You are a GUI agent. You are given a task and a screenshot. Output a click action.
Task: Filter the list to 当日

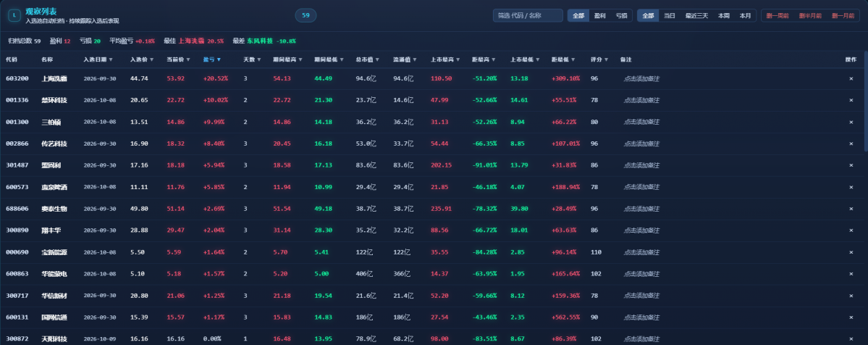point(669,15)
